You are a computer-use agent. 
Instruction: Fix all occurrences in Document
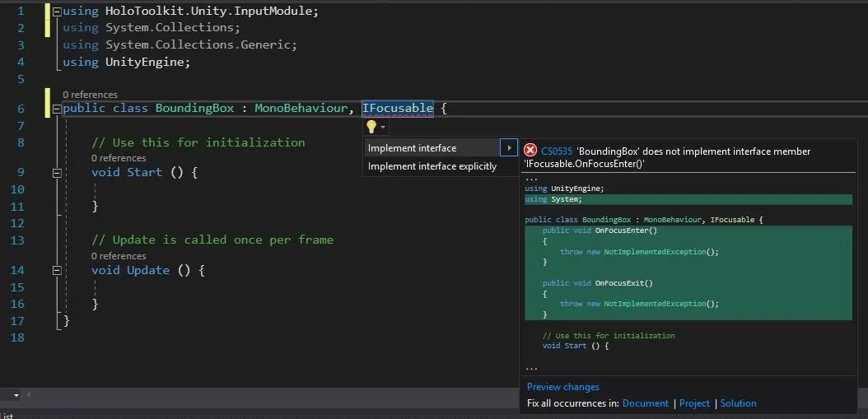pyautogui.click(x=646, y=403)
